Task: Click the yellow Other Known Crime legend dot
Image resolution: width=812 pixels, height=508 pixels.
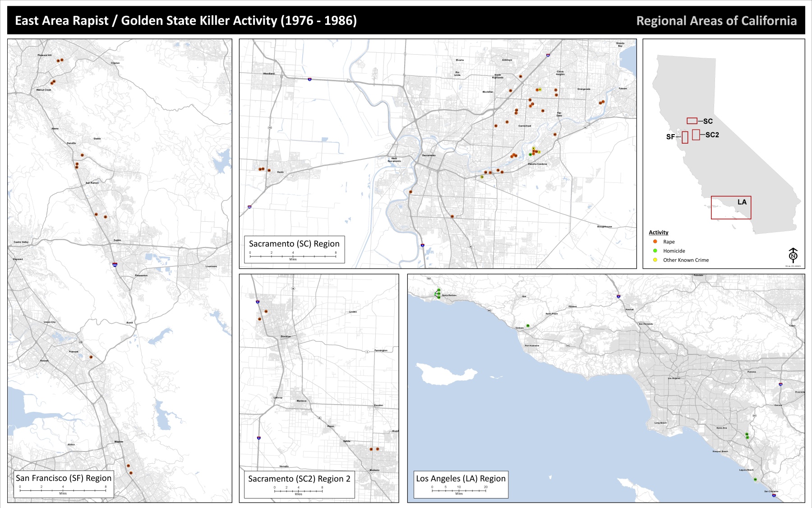Action: (x=655, y=260)
